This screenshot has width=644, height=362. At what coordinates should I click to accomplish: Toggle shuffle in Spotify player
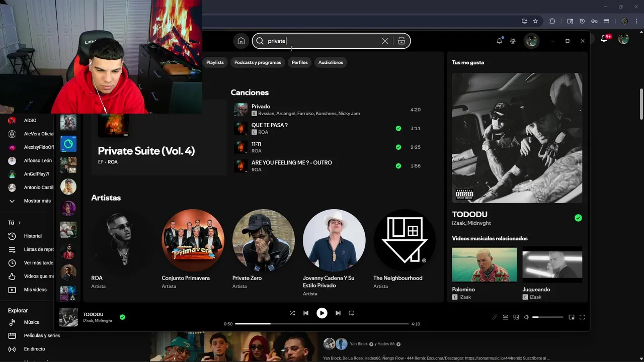(292, 313)
